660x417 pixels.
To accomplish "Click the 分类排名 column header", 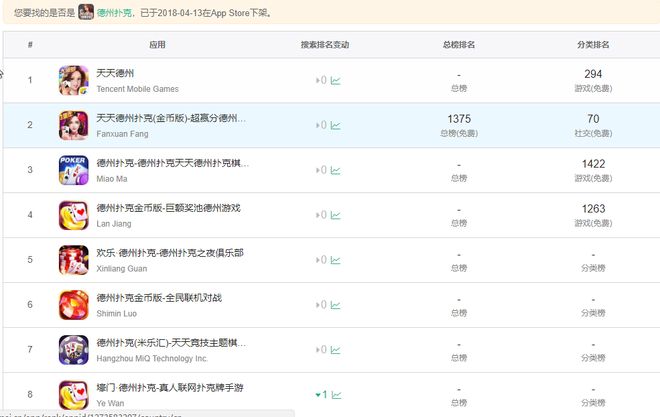I will coord(593,45).
